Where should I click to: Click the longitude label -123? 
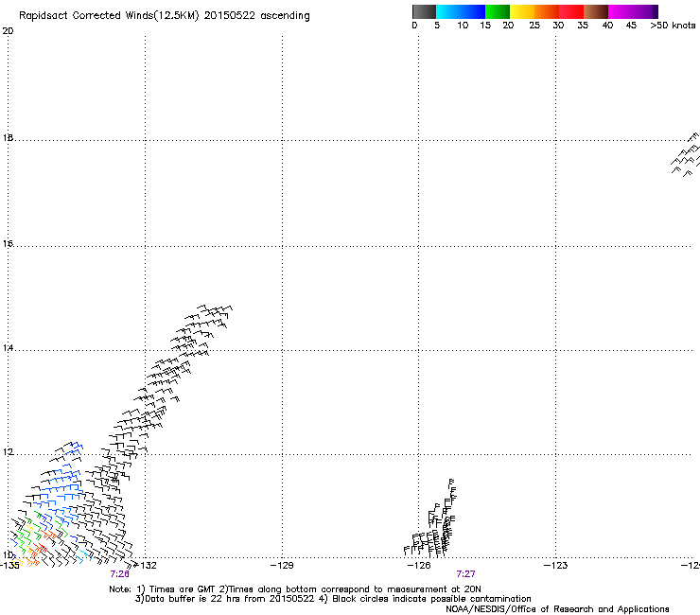coord(556,566)
